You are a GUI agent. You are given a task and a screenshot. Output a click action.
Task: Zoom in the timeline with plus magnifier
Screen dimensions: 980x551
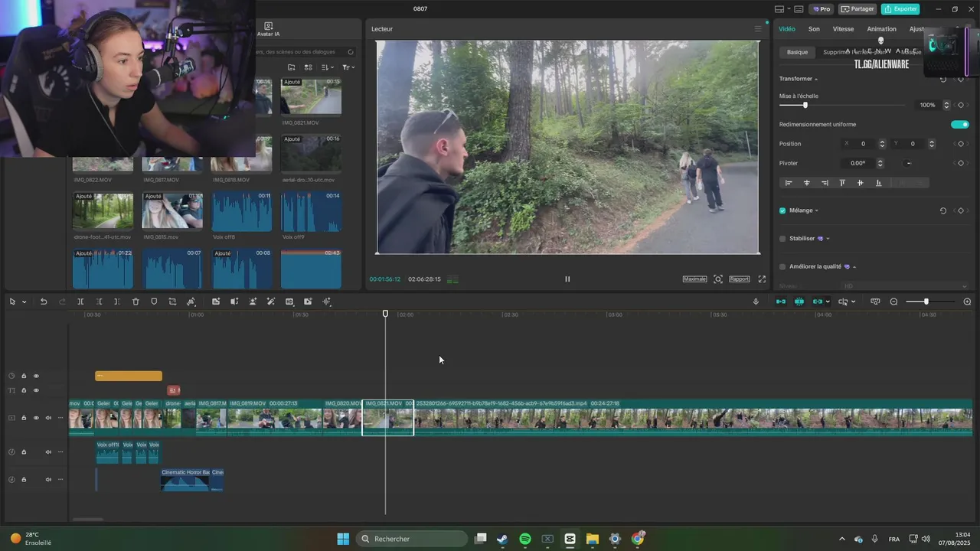[x=967, y=302]
